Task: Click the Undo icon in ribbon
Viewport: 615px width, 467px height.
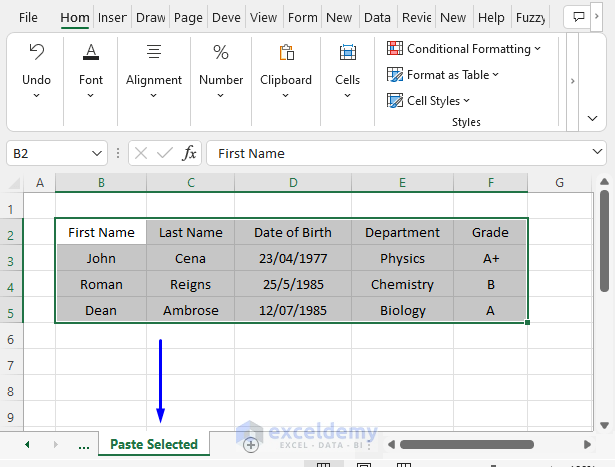Action: click(x=36, y=53)
